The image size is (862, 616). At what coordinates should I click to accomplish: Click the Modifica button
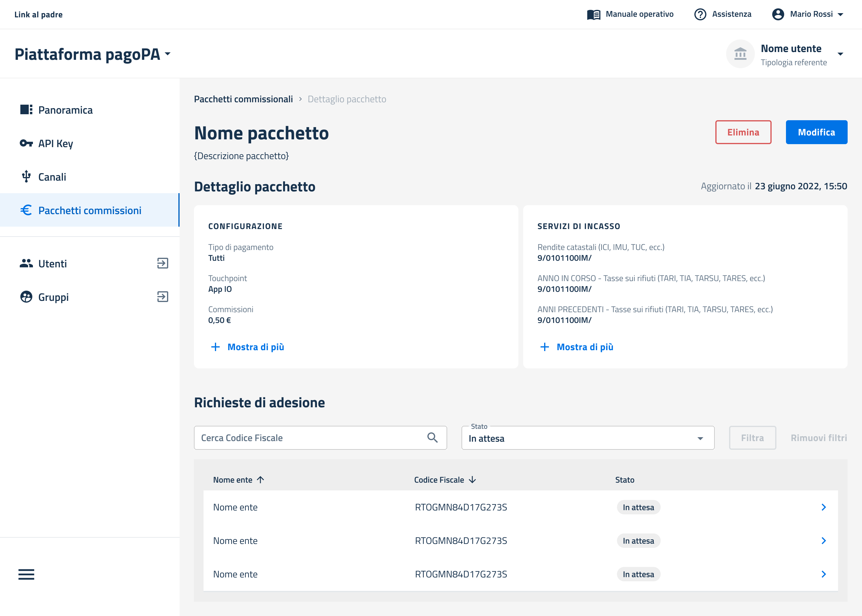click(x=816, y=132)
